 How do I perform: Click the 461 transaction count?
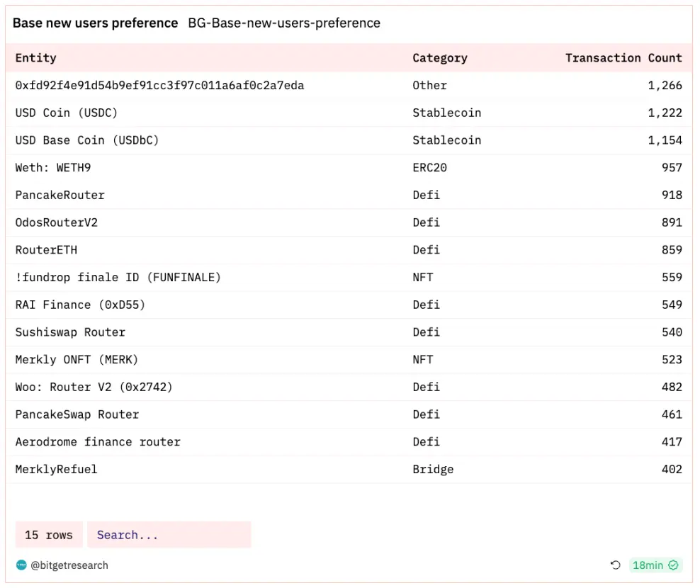tap(672, 414)
